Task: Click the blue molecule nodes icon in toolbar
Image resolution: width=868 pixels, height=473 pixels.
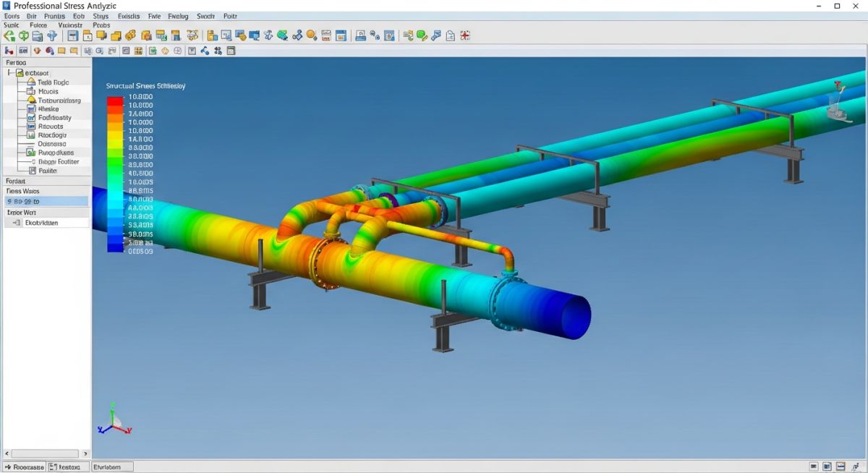Action: coord(297,35)
